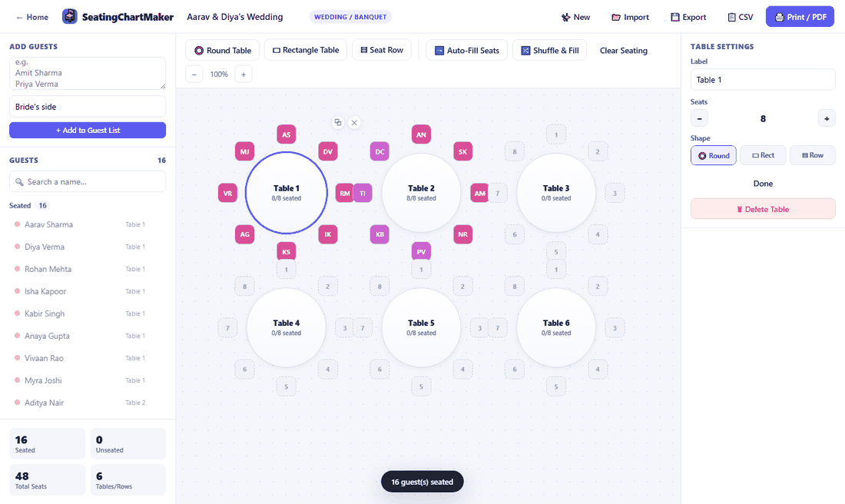Open the Import option
This screenshot has height=504, width=845.
click(630, 17)
